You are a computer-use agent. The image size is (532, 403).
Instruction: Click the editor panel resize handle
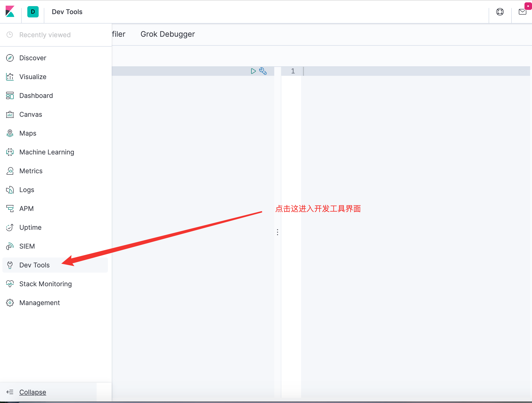(278, 232)
